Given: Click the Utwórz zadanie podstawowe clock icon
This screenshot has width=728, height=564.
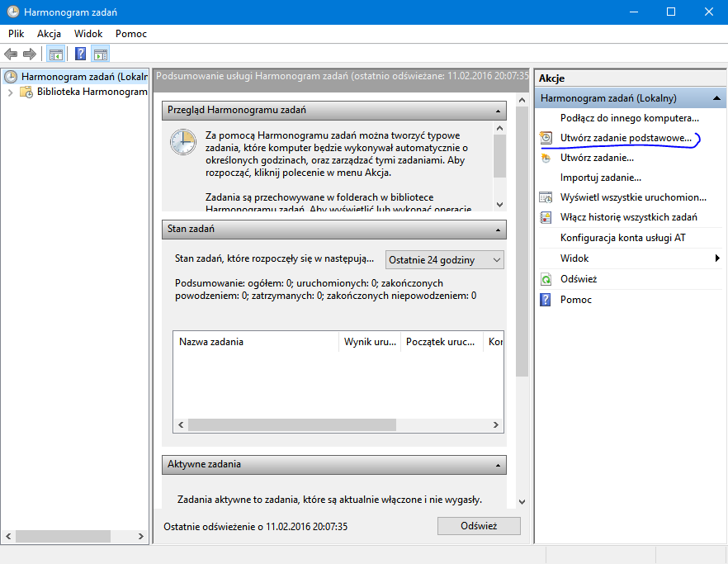Looking at the screenshot, I should pos(546,138).
